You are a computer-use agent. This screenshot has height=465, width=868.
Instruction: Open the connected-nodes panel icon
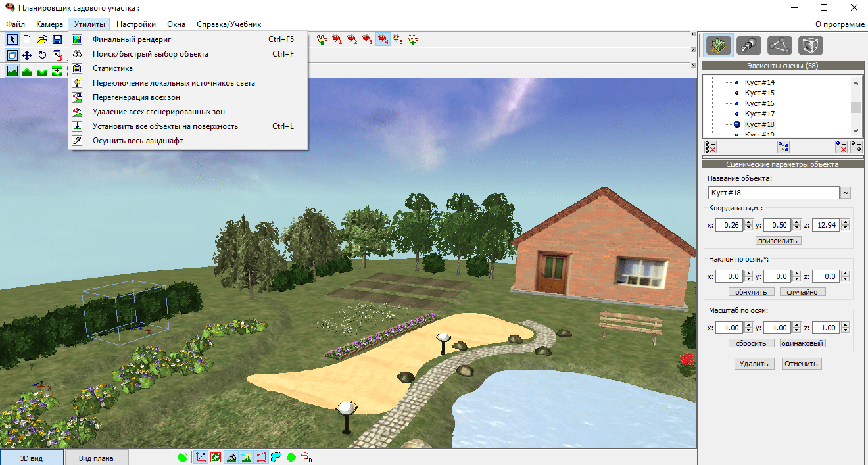(x=780, y=45)
